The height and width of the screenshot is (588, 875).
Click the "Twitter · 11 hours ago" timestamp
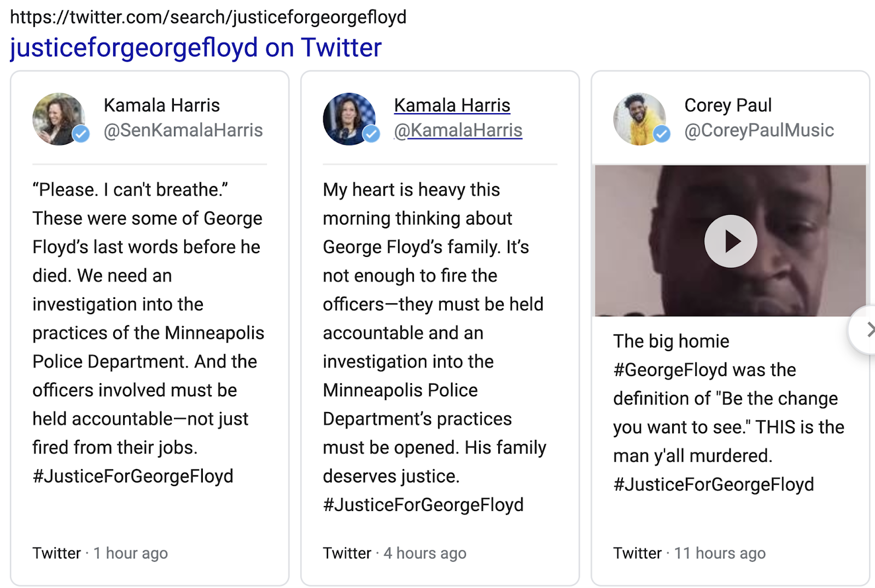coord(689,553)
